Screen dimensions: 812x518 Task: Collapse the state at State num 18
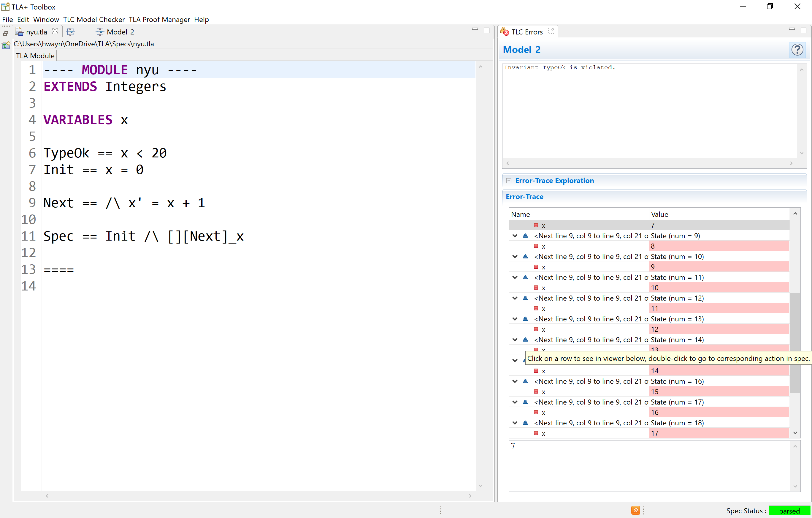(x=515, y=423)
